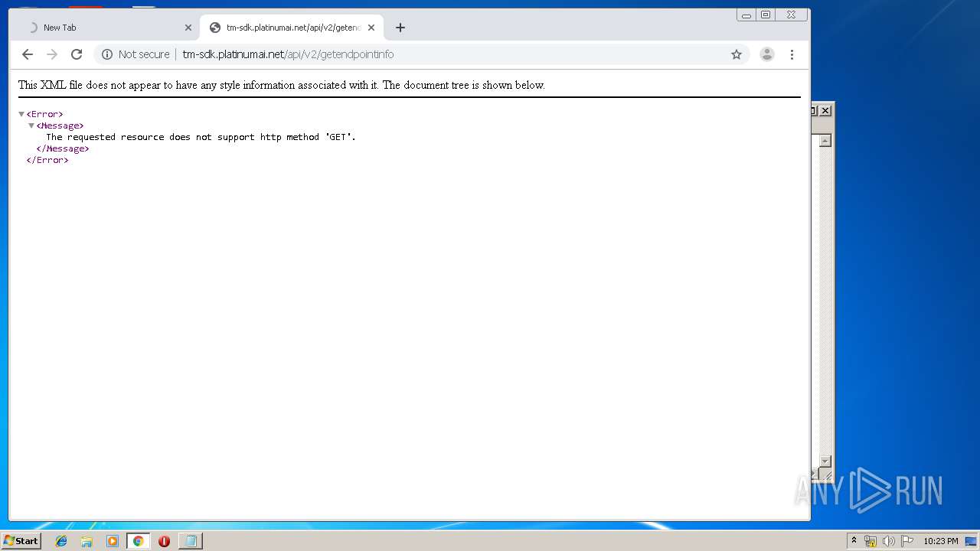Launch Internet Explorer from taskbar
Image resolution: width=980 pixels, height=551 pixels.
pos(61,541)
